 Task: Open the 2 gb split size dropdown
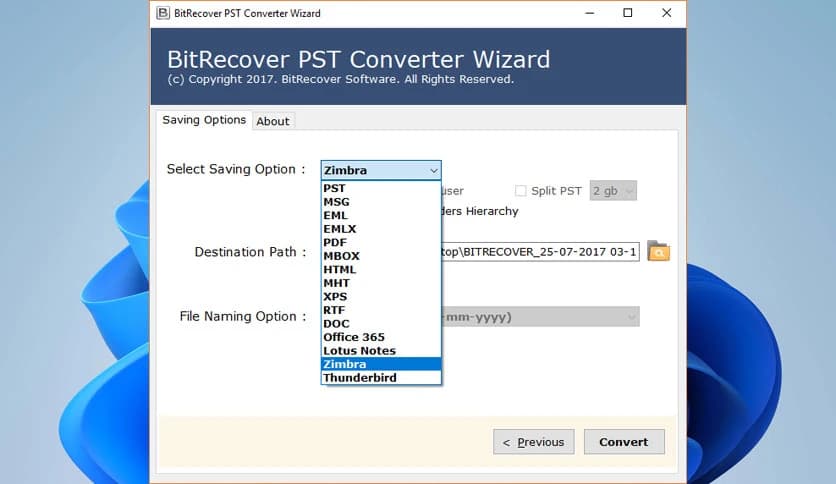(x=613, y=190)
